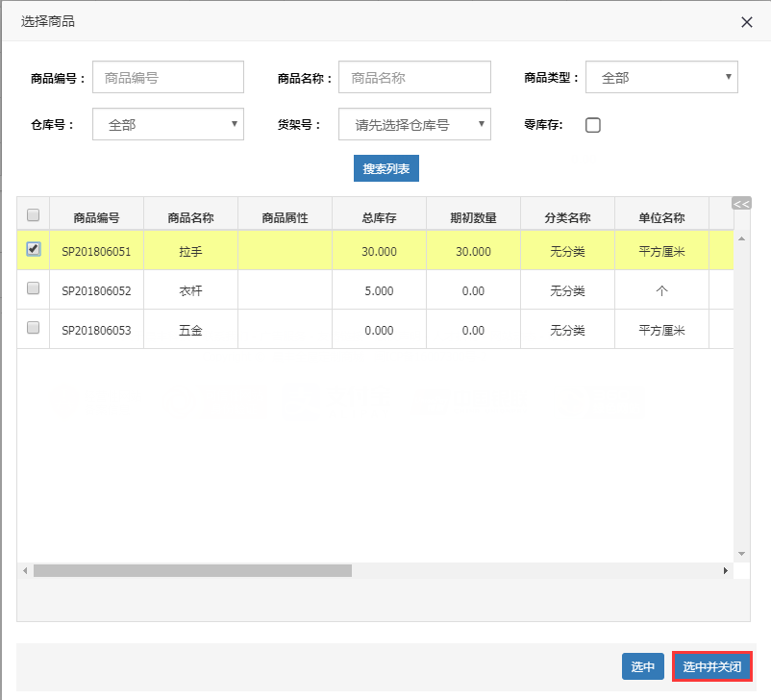
Task: Close the 选择商品 dialog with X
Action: pyautogui.click(x=747, y=22)
